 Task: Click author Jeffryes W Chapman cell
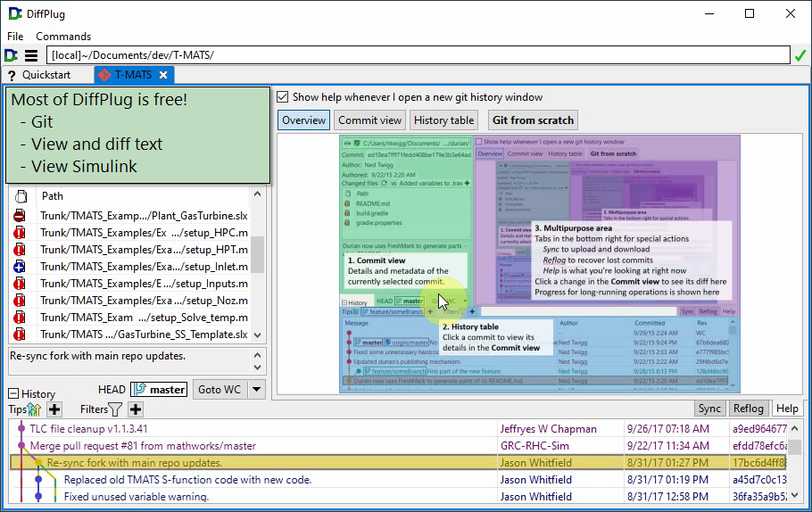coord(559,429)
